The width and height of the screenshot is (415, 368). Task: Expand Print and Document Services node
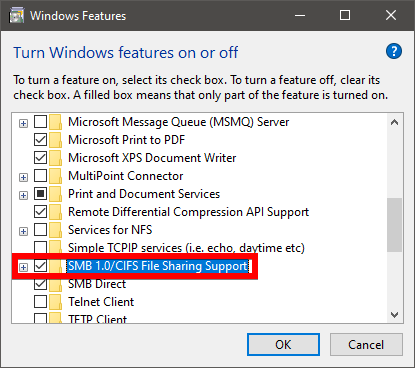(x=23, y=196)
